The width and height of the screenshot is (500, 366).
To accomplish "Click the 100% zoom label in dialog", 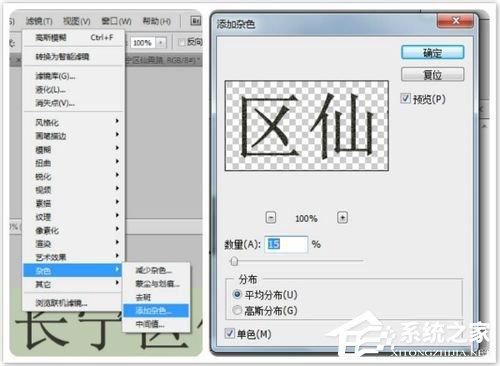I will 306,218.
